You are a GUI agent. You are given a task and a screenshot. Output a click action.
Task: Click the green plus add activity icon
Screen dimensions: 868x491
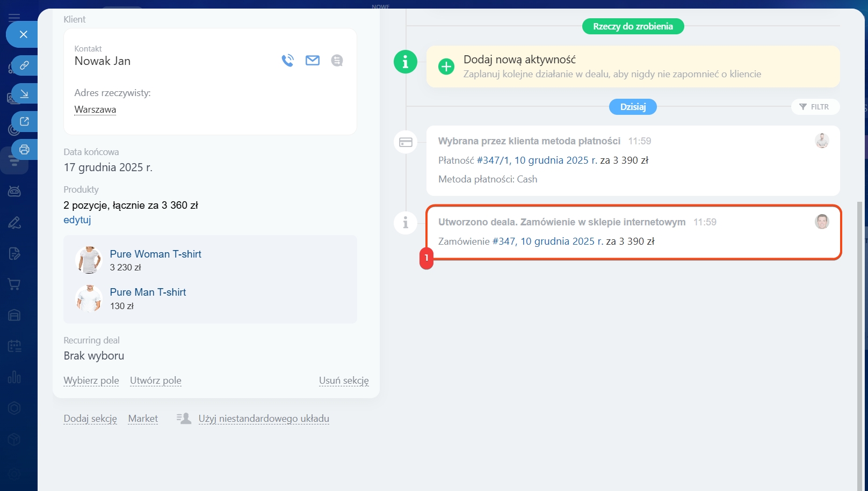tap(446, 67)
